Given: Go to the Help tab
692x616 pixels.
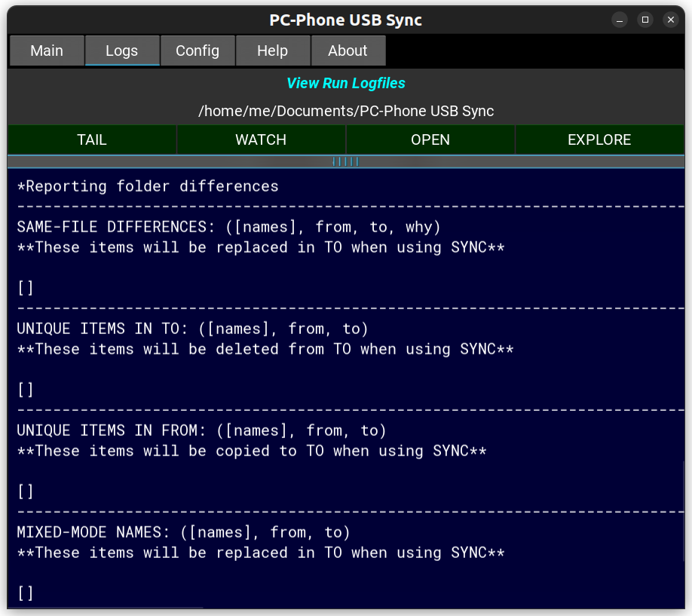Looking at the screenshot, I should [273, 51].
